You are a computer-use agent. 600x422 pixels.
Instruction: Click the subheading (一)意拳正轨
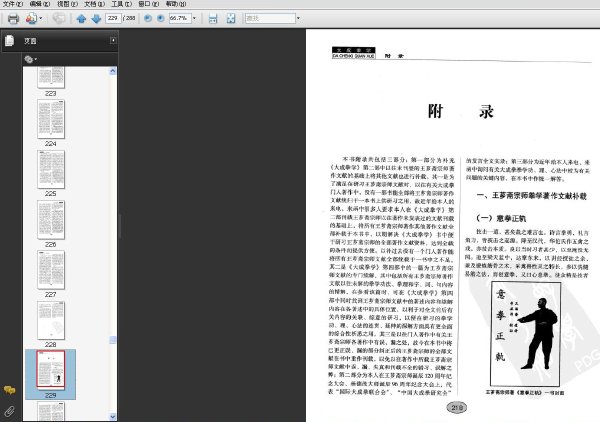click(x=501, y=218)
